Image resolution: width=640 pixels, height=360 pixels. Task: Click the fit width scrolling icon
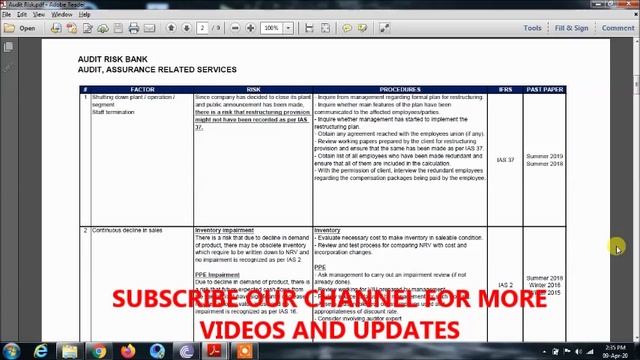pyautogui.click(x=309, y=28)
